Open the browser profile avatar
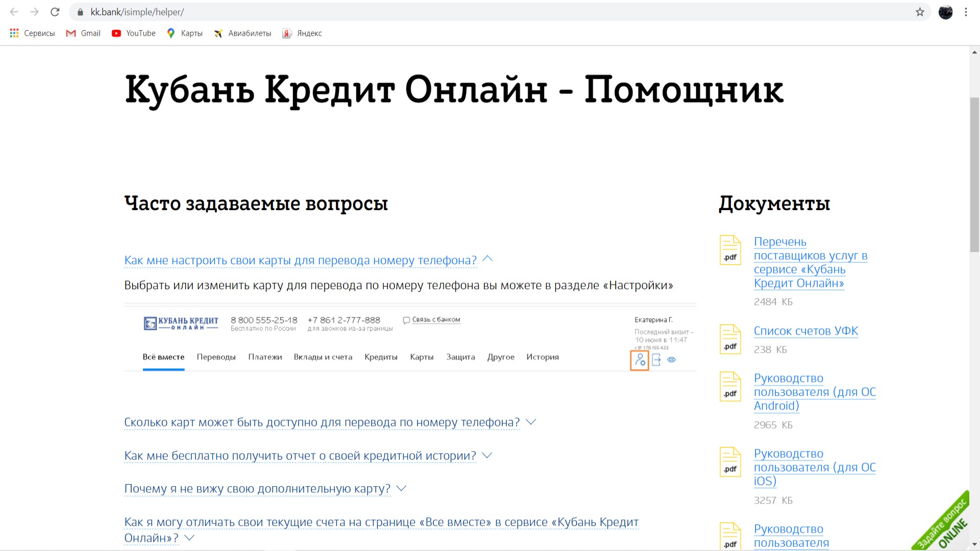 [945, 12]
